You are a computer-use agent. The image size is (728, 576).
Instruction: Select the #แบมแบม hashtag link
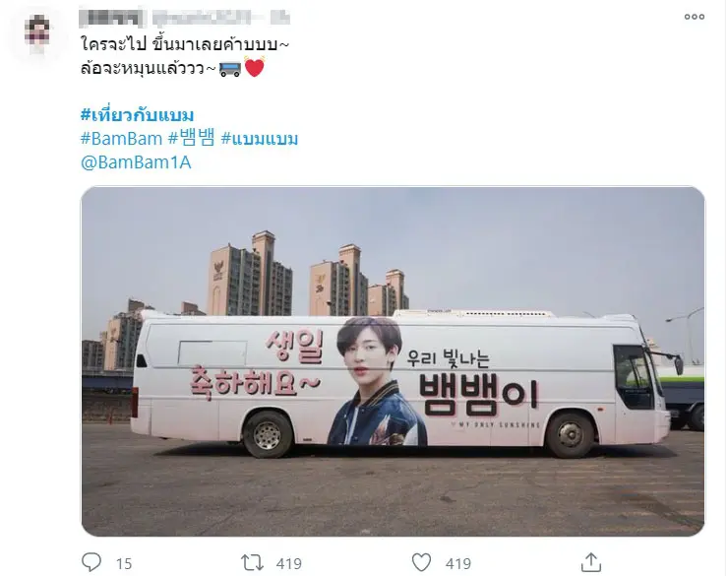[x=259, y=139]
